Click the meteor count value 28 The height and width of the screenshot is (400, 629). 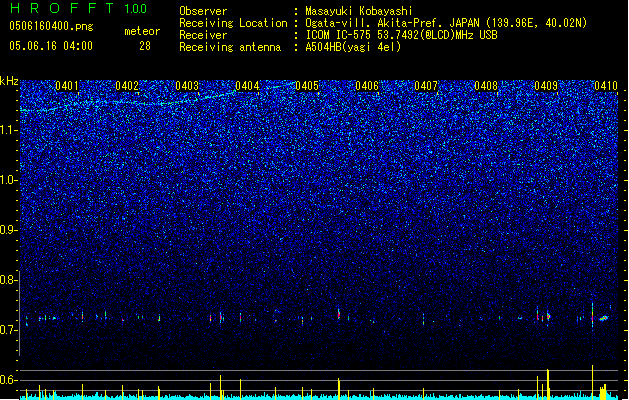click(145, 46)
